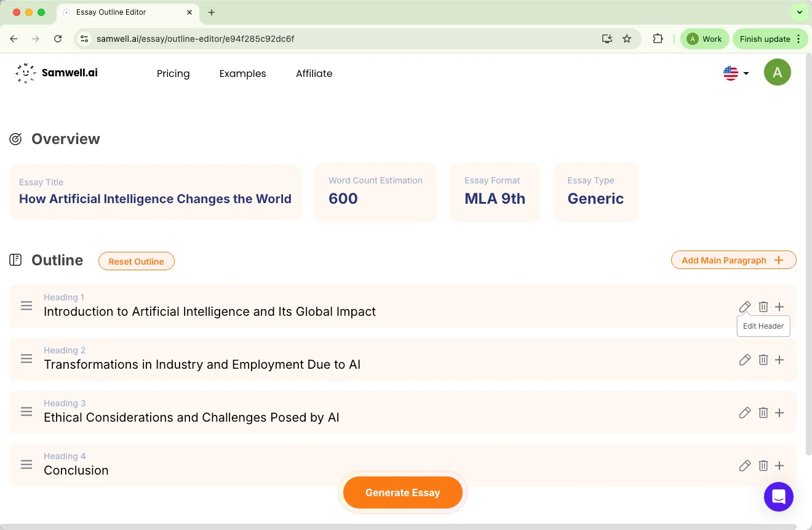
Task: Click the Reset Outline button
Action: [136, 262]
